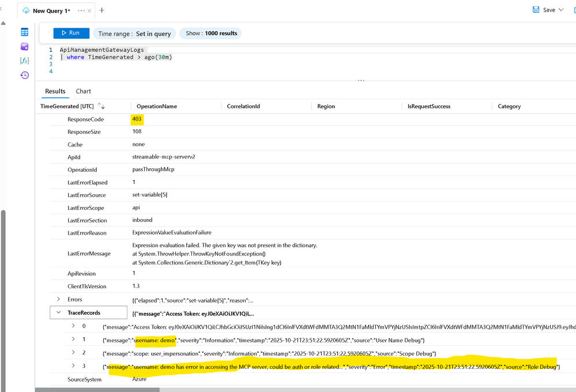Click the CorrelationId column header
The image size is (576, 392).
tap(243, 106)
